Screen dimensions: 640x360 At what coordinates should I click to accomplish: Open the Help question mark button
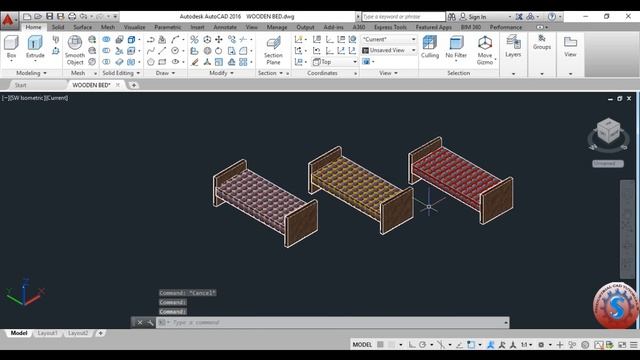tap(552, 17)
